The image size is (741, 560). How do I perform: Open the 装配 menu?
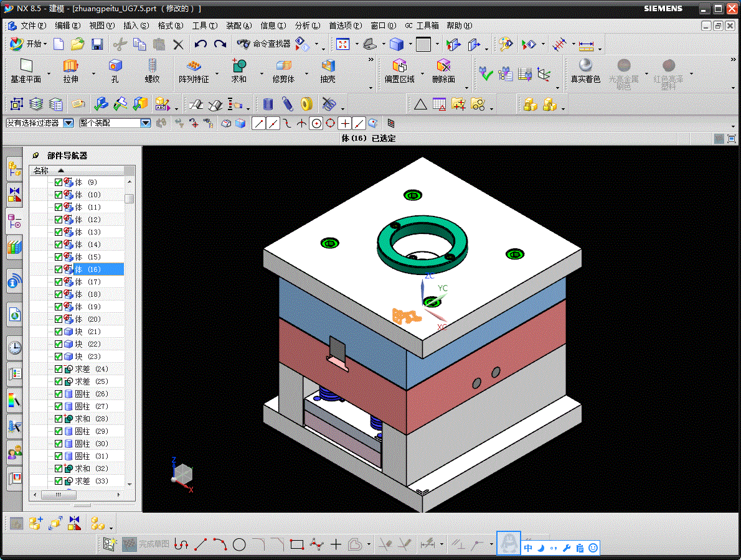pyautogui.click(x=238, y=26)
